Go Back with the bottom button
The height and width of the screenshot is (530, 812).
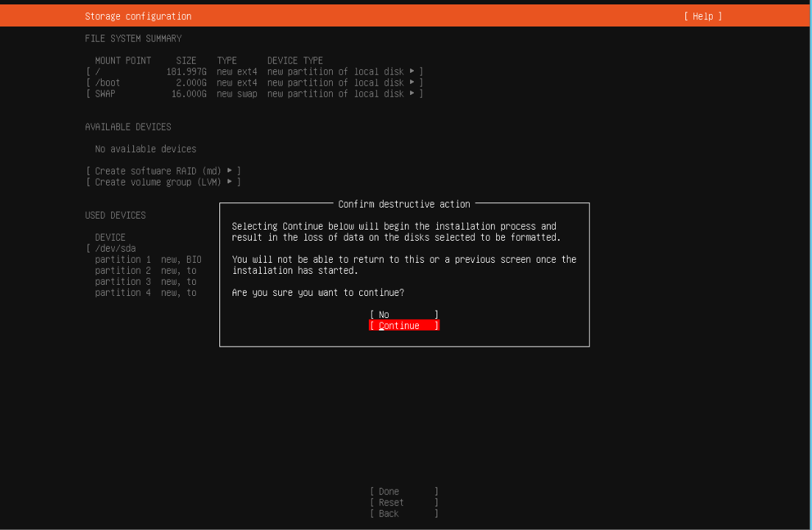point(404,514)
